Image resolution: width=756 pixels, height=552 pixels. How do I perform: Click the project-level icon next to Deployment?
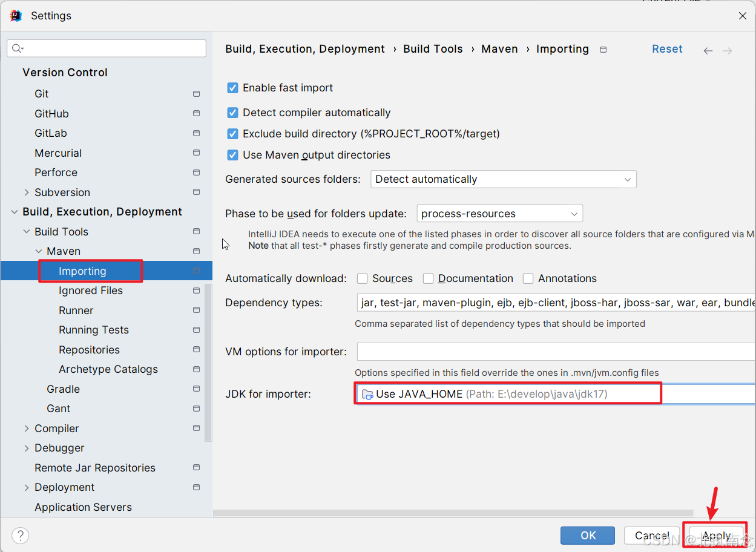[x=196, y=487]
